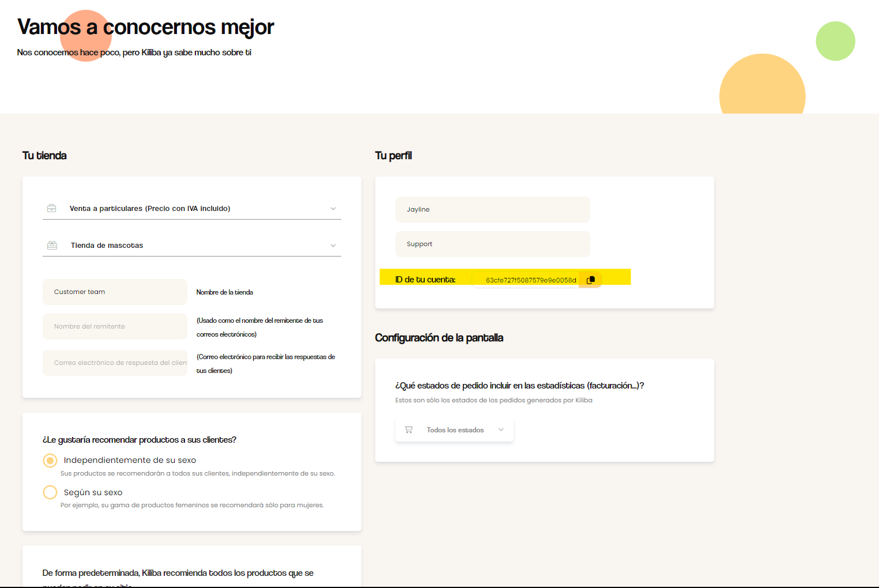Click the cart icon in Todos los estados

point(409,429)
